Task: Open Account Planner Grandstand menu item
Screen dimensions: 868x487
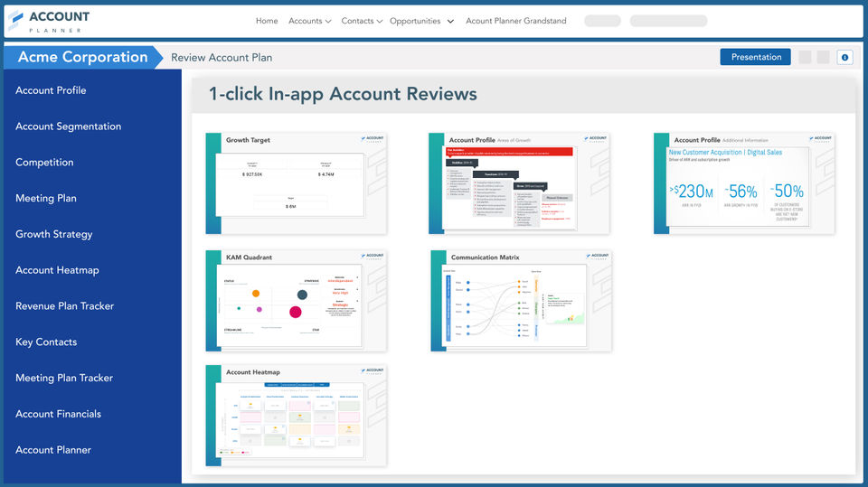Action: point(516,21)
